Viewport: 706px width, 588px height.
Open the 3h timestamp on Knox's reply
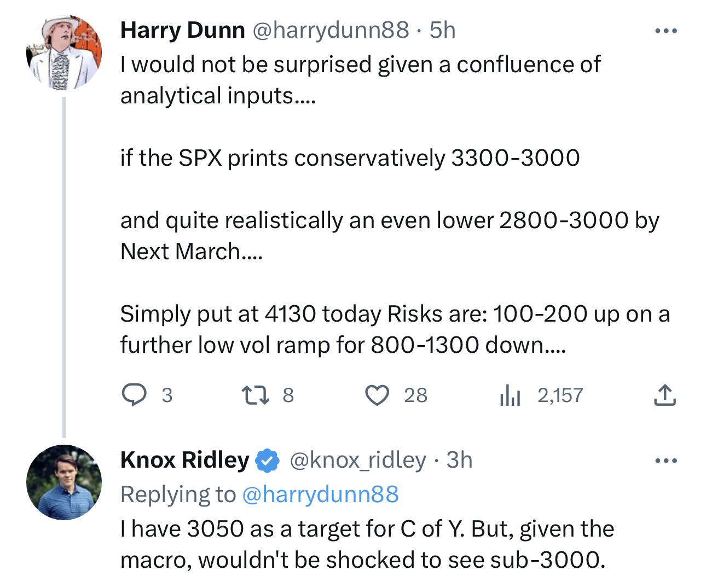pos(459,460)
